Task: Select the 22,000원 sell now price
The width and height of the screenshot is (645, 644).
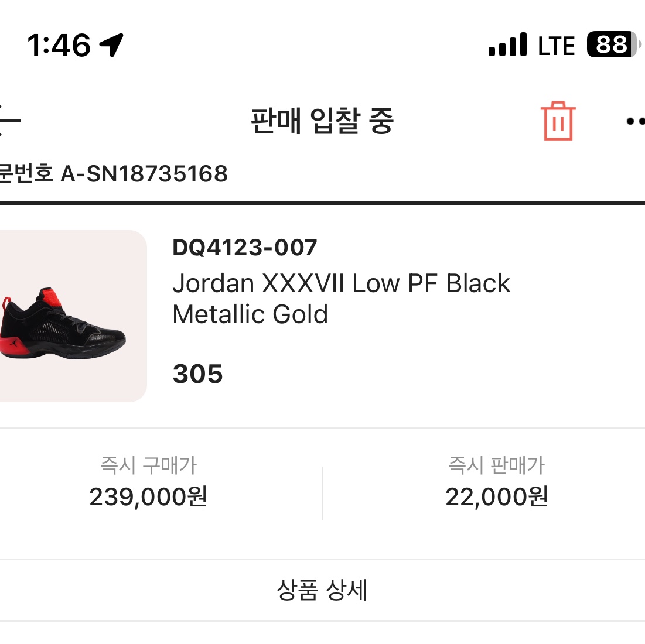Action: pos(497,497)
